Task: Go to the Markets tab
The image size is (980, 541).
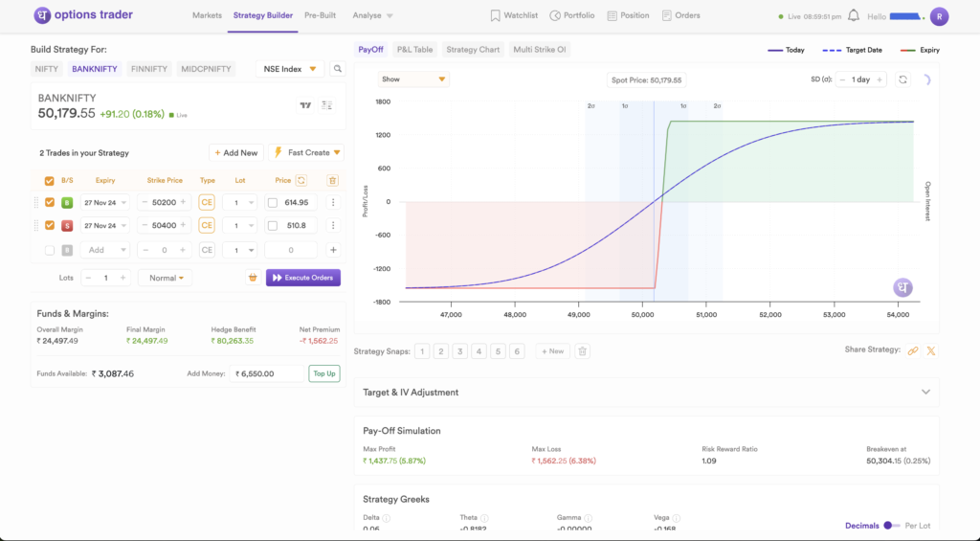Action: [207, 15]
